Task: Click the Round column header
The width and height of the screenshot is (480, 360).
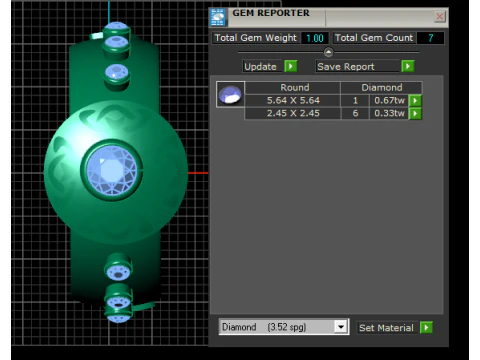Action: point(293,88)
